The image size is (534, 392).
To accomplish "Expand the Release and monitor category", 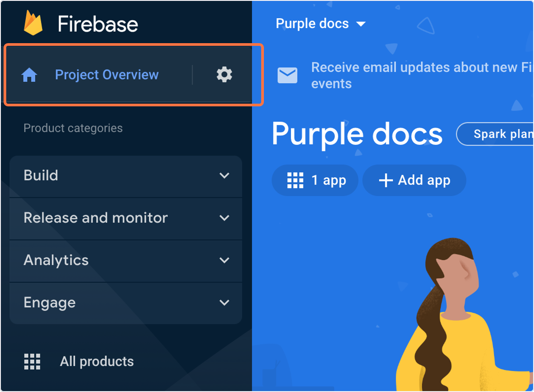I will (126, 218).
